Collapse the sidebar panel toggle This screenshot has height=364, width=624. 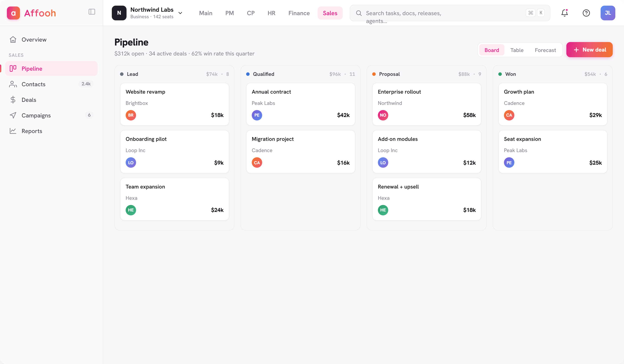pos(92,12)
